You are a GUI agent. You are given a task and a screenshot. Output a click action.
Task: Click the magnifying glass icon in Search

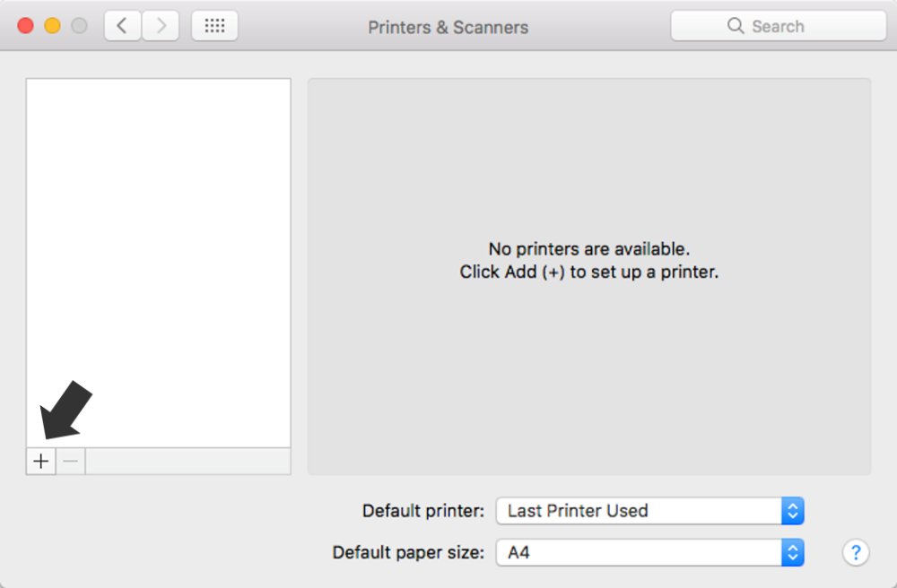click(x=736, y=26)
